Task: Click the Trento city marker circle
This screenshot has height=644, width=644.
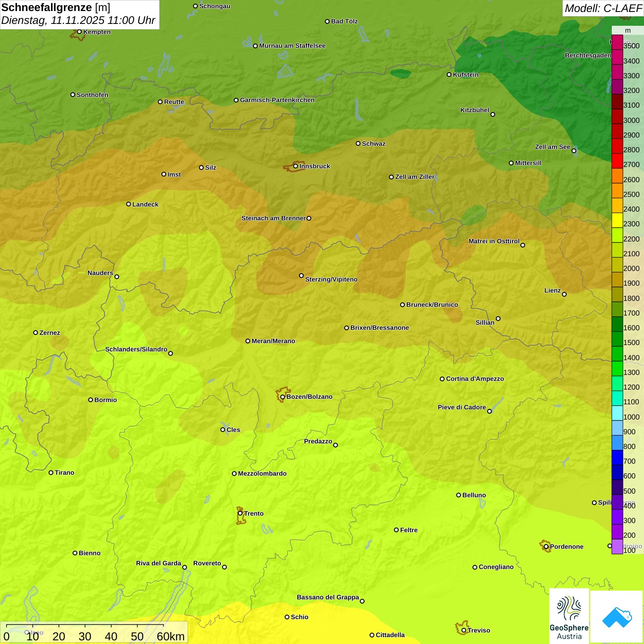Action: click(240, 513)
